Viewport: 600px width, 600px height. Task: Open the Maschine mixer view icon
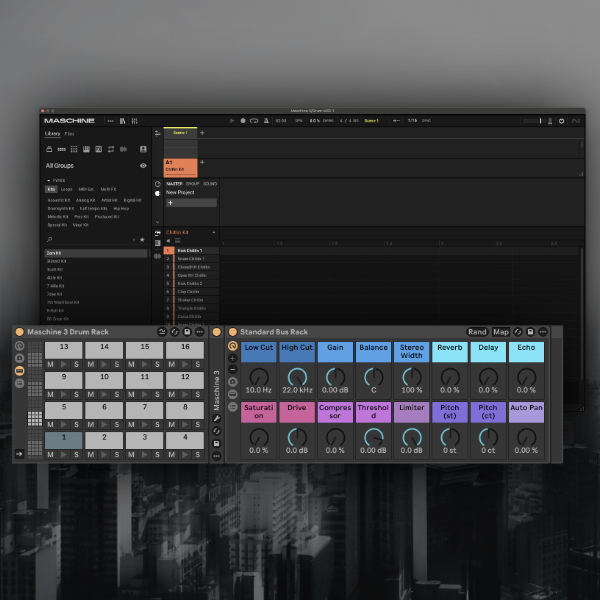[134, 121]
